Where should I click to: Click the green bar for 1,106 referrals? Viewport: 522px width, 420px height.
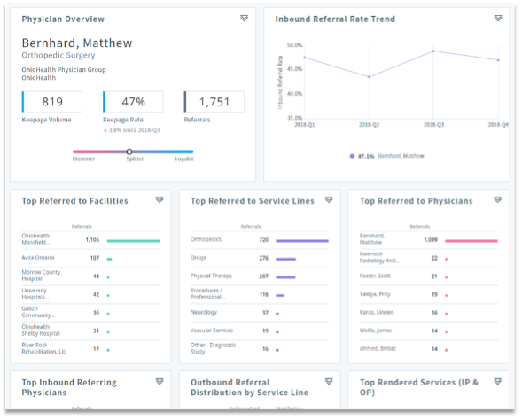pos(133,241)
